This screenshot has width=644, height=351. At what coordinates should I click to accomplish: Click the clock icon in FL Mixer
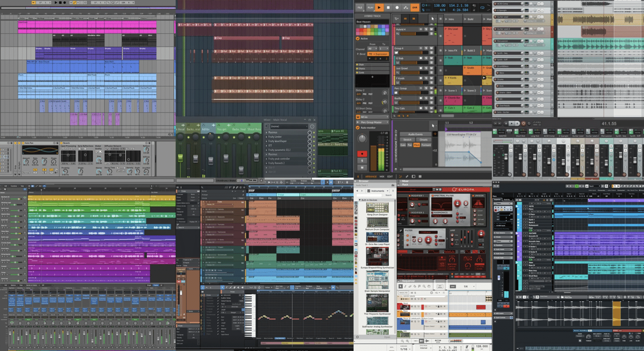tap(312, 126)
